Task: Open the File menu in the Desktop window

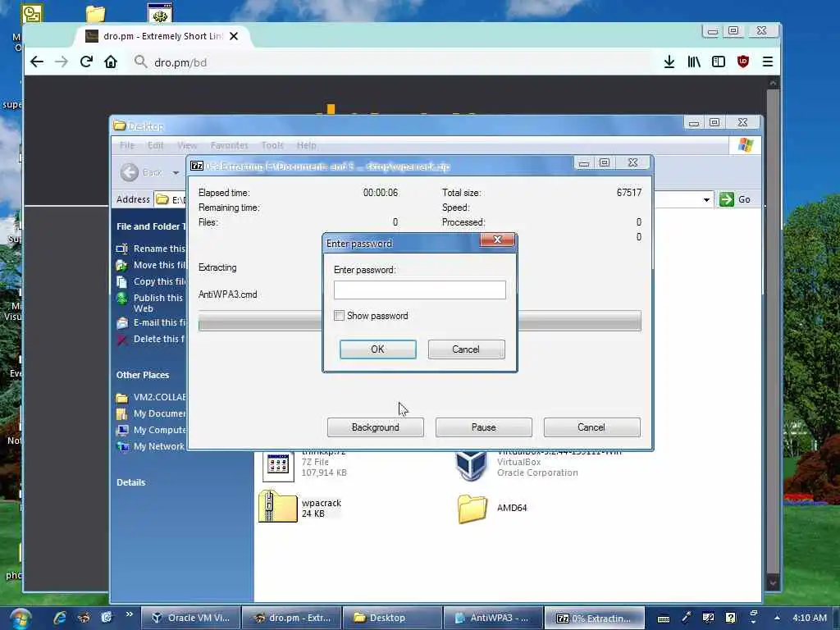Action: tap(127, 145)
